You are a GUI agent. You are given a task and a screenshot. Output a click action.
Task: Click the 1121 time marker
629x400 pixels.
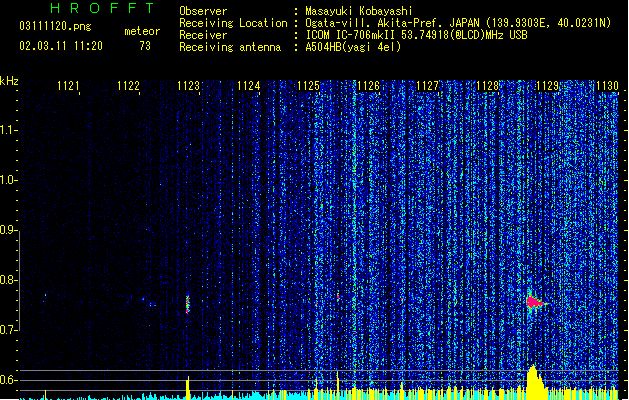[x=68, y=86]
